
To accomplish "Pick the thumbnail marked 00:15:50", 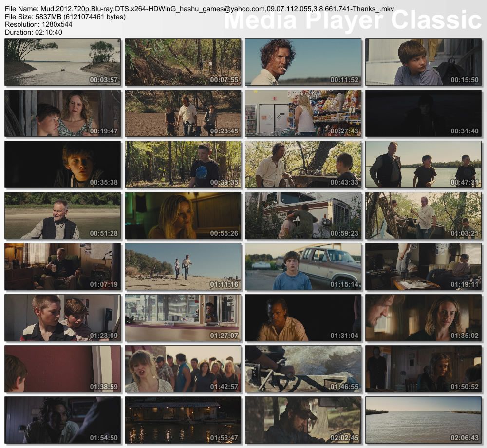I will pyautogui.click(x=423, y=62).
